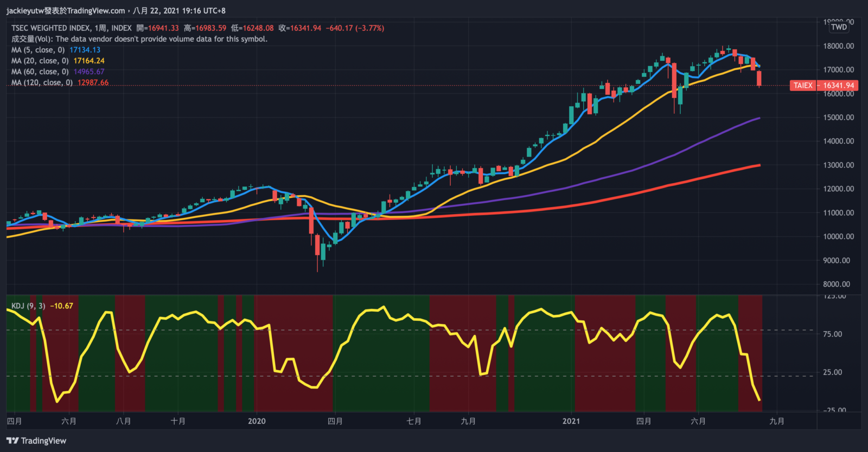868x452 pixels.
Task: Open the TWD currency selector
Action: 839,27
